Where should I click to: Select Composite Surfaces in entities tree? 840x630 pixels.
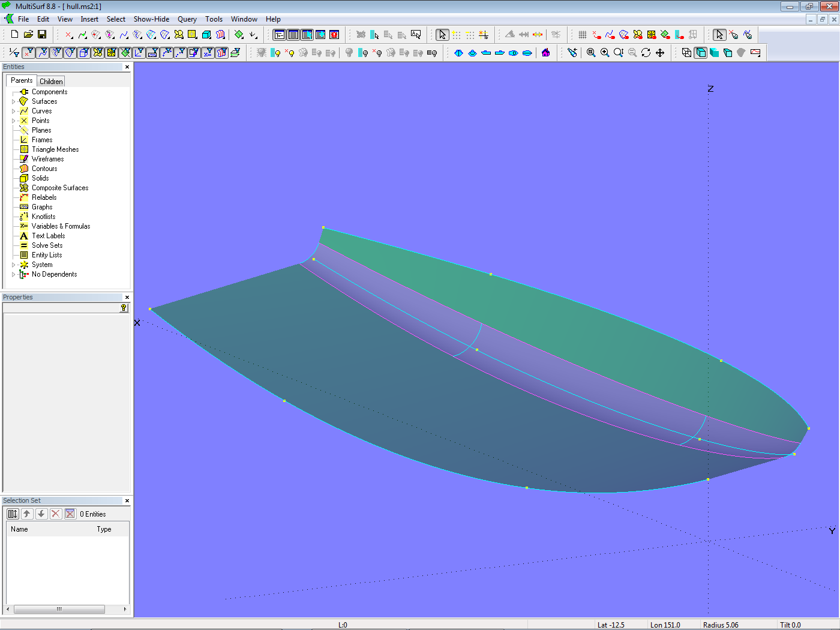point(60,188)
